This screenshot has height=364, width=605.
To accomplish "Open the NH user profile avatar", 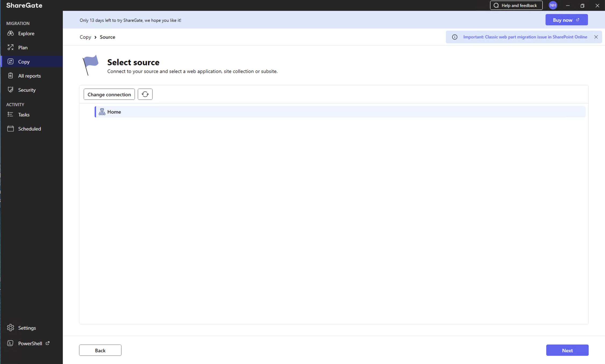I will tap(553, 5).
